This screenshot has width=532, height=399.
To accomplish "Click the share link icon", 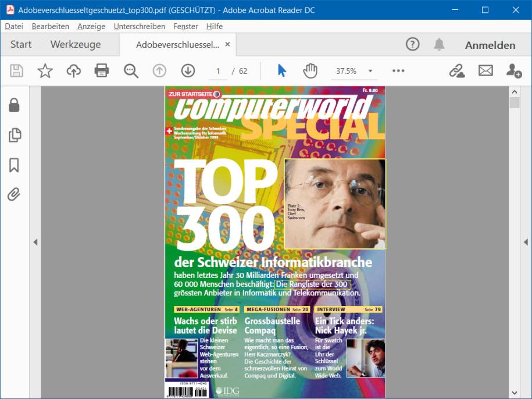I will pyautogui.click(x=458, y=70).
